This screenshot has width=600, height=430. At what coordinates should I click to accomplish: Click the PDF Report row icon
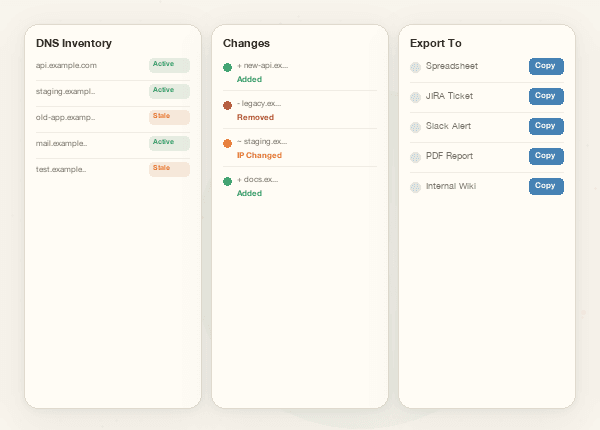pyautogui.click(x=416, y=157)
